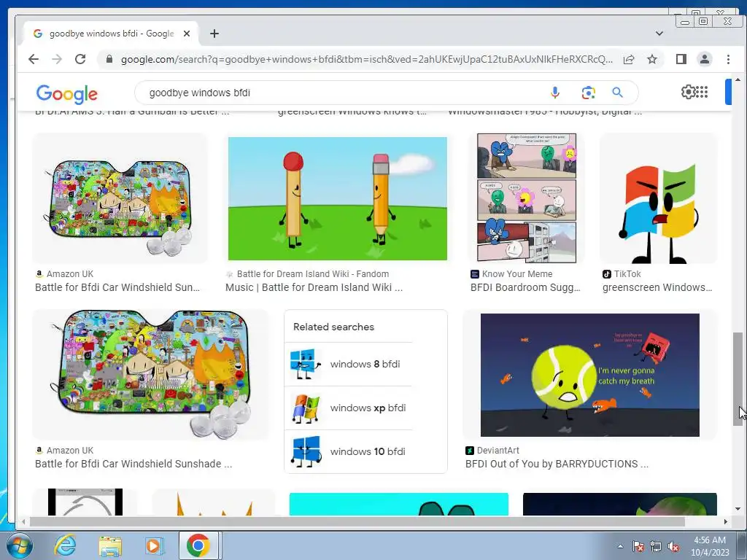Focus the Google search box
Viewport: 747px width, 560px height.
(x=343, y=93)
